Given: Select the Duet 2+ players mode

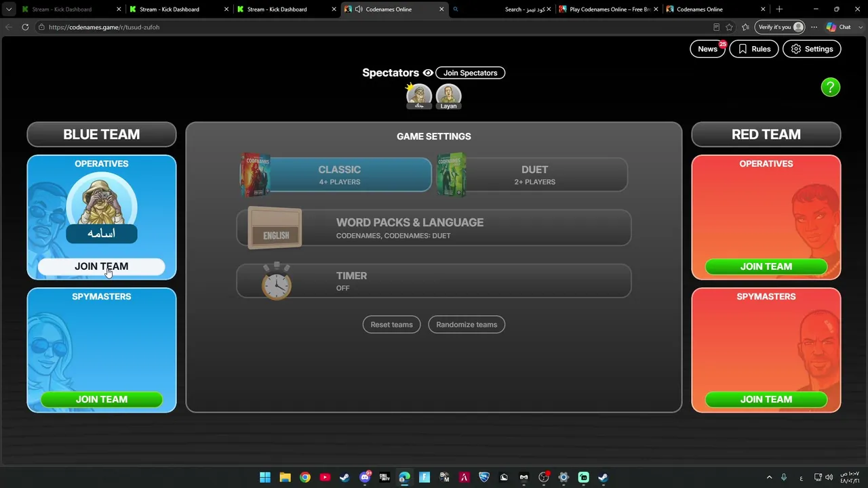Looking at the screenshot, I should (x=533, y=175).
